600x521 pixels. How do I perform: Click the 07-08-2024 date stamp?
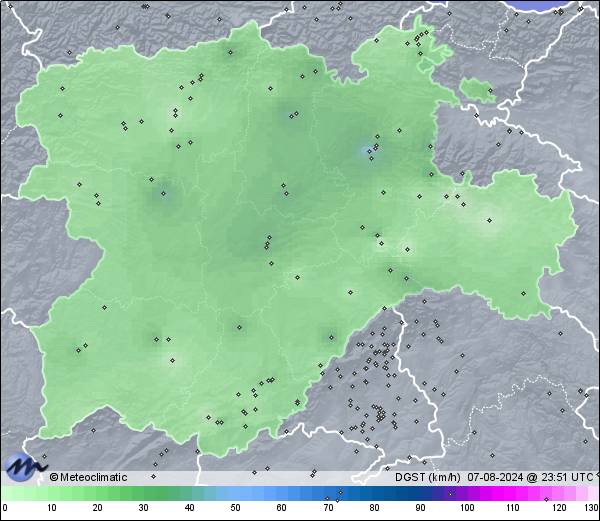[x=496, y=477]
